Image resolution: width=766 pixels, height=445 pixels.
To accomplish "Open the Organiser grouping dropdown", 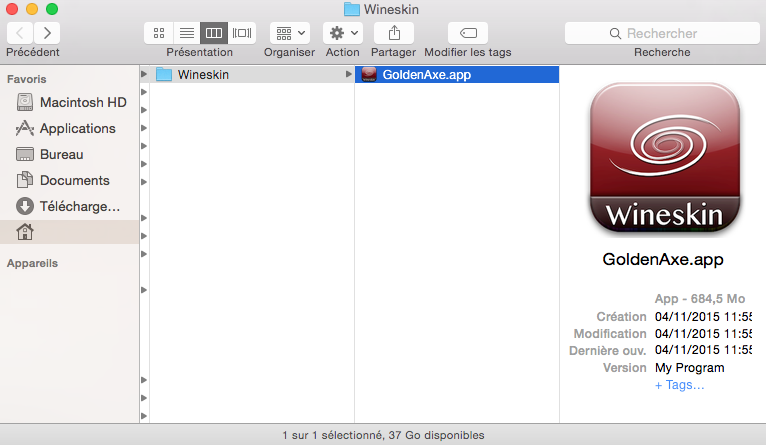I will point(290,33).
